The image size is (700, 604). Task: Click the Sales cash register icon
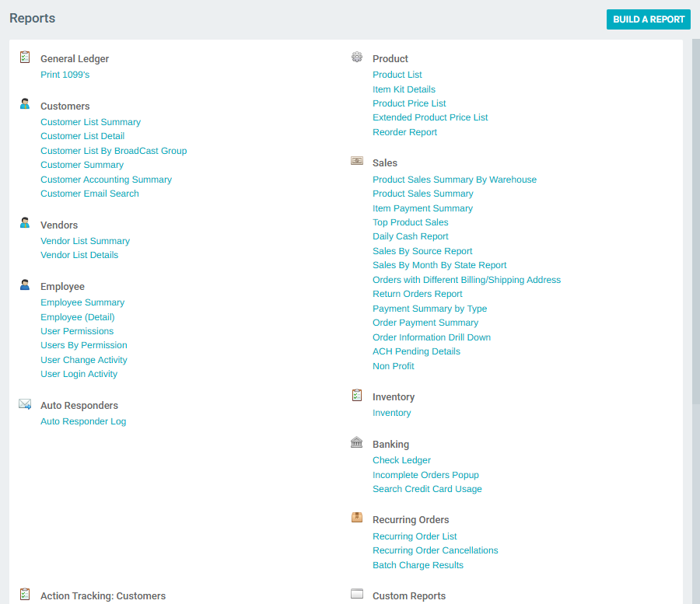click(x=357, y=160)
